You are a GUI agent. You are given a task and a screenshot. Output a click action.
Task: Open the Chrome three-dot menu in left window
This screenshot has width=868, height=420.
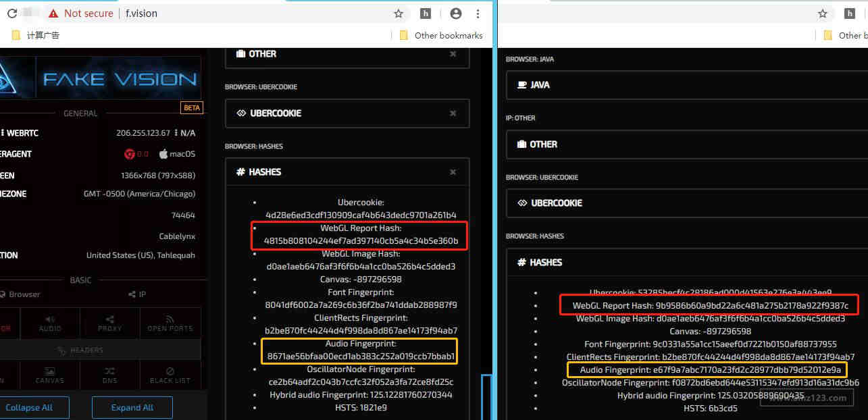[x=478, y=14]
